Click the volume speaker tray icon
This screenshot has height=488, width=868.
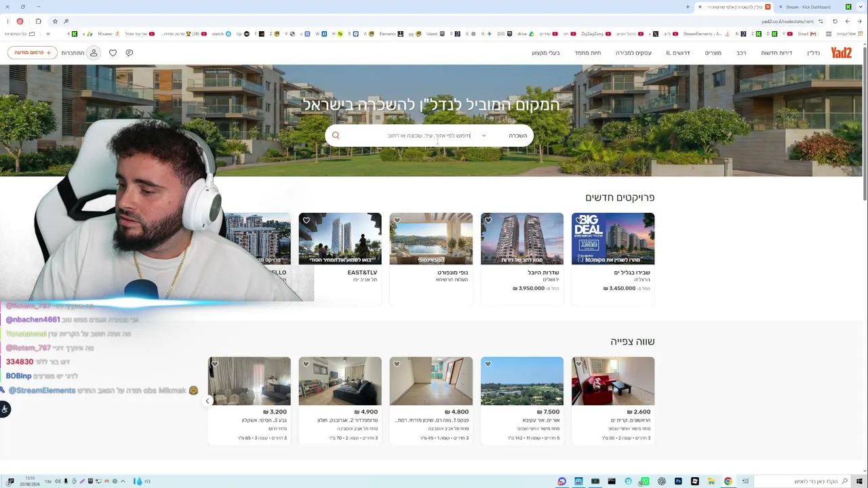pos(57,481)
